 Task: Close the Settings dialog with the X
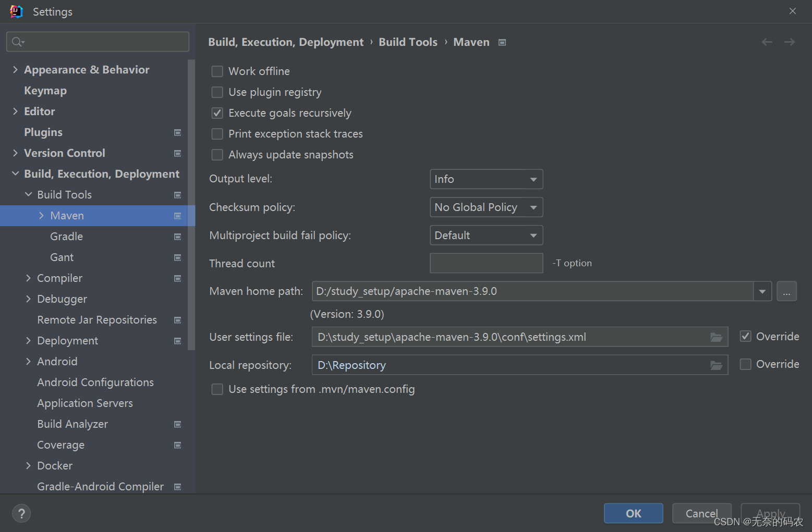click(793, 11)
